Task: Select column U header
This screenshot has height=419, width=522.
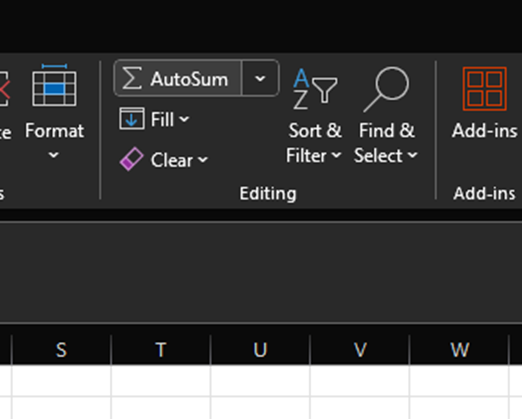Action: pos(260,350)
